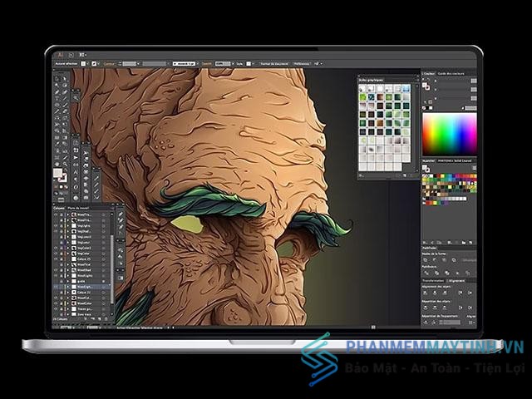Viewport: 532px width, 399px height.
Task: Click the Décomposer button in Pathfinder
Action: coord(468,260)
